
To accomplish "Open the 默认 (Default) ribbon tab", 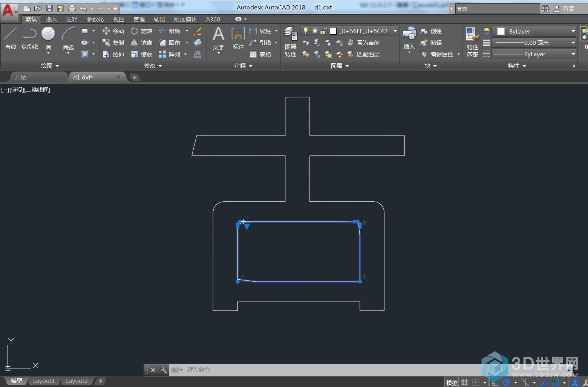I will [31, 19].
